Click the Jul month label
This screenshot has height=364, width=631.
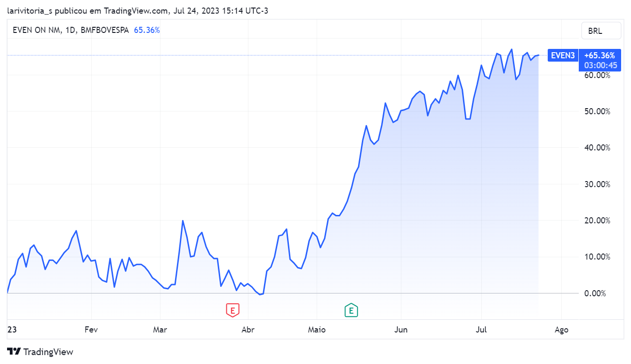482,330
